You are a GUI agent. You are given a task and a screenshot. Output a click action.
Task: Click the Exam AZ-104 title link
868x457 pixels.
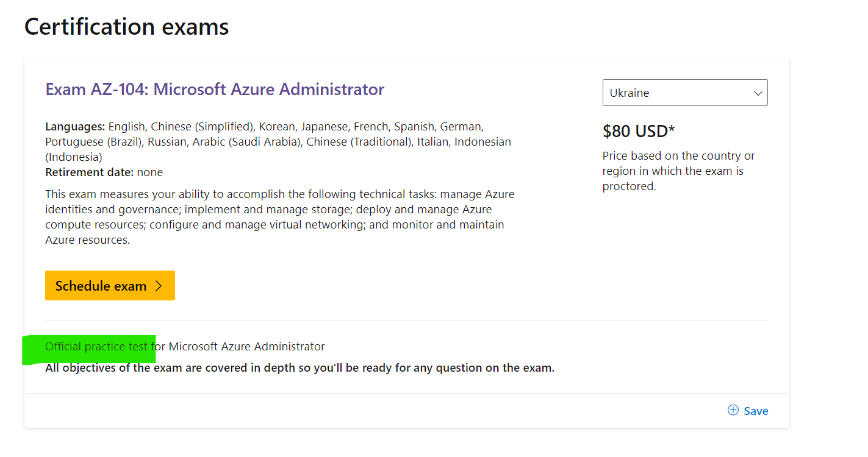pyautogui.click(x=215, y=90)
